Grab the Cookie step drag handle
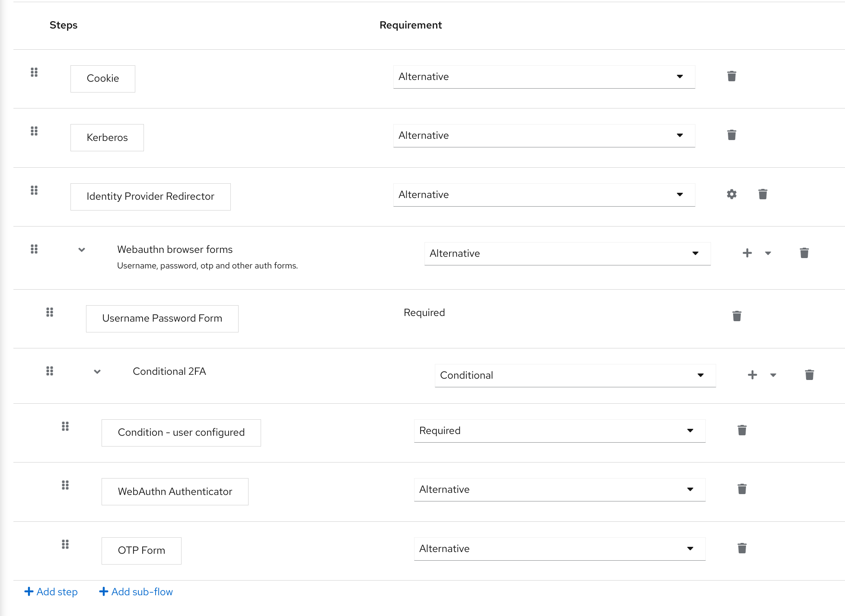 [34, 73]
